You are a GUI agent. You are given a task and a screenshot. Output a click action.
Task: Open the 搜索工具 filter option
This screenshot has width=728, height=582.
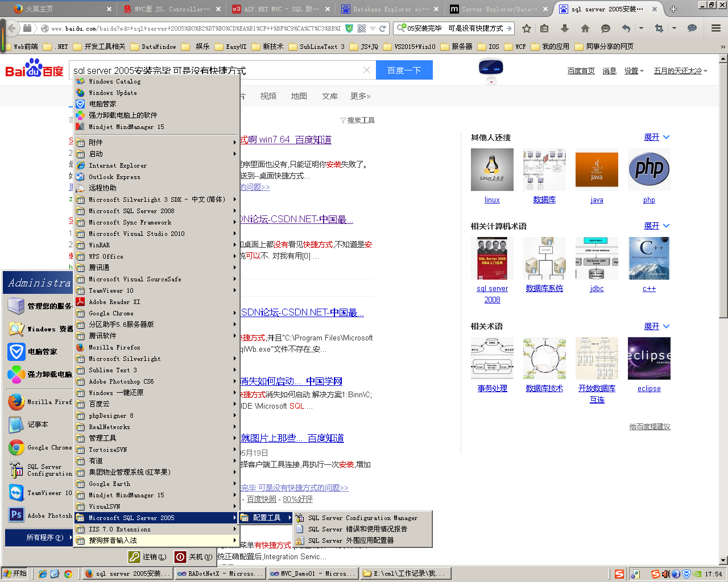357,120
